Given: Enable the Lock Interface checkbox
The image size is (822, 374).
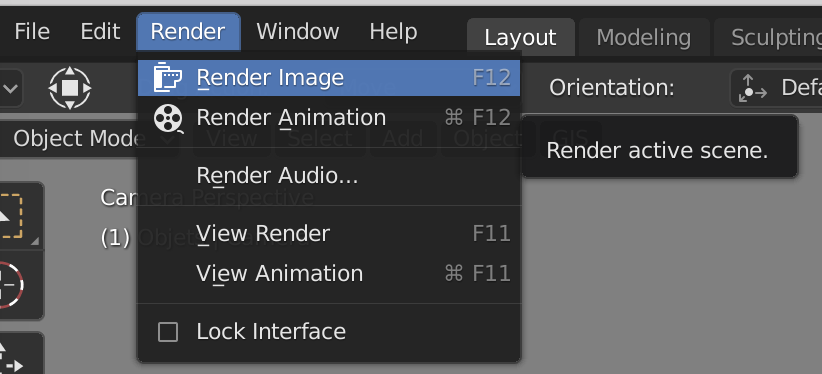Looking at the screenshot, I should [168, 332].
